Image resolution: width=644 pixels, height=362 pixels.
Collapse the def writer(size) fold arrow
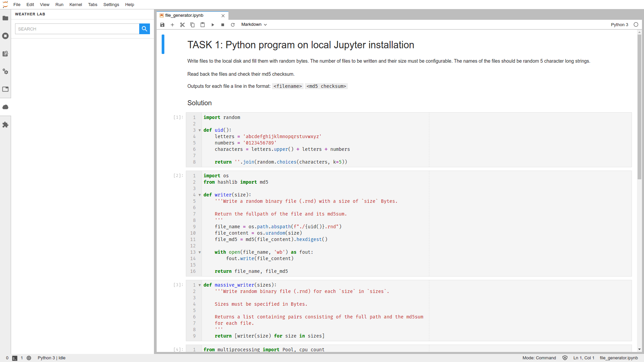pos(200,195)
